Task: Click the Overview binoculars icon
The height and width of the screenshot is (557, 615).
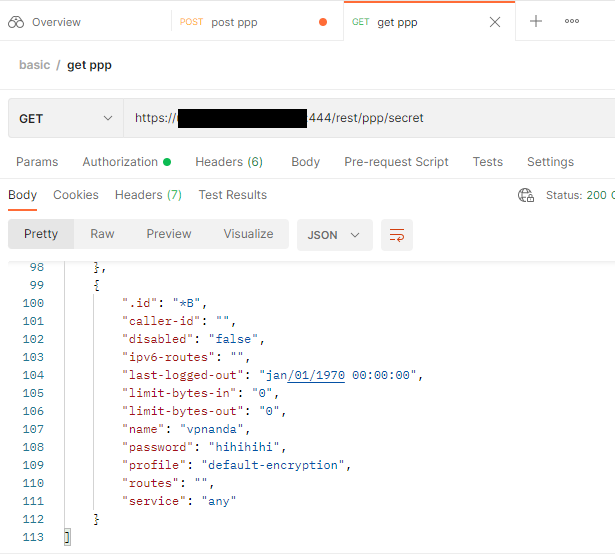Action: click(16, 22)
